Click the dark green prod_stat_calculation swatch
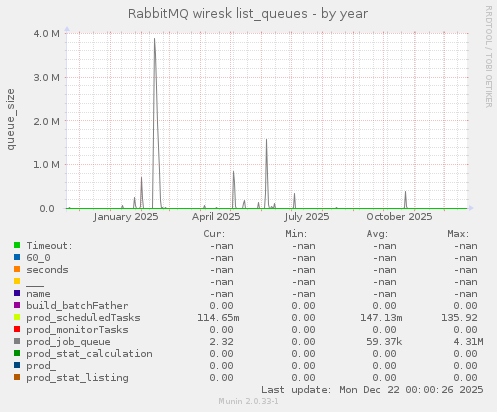The width and height of the screenshot is (497, 412). [x=17, y=353]
